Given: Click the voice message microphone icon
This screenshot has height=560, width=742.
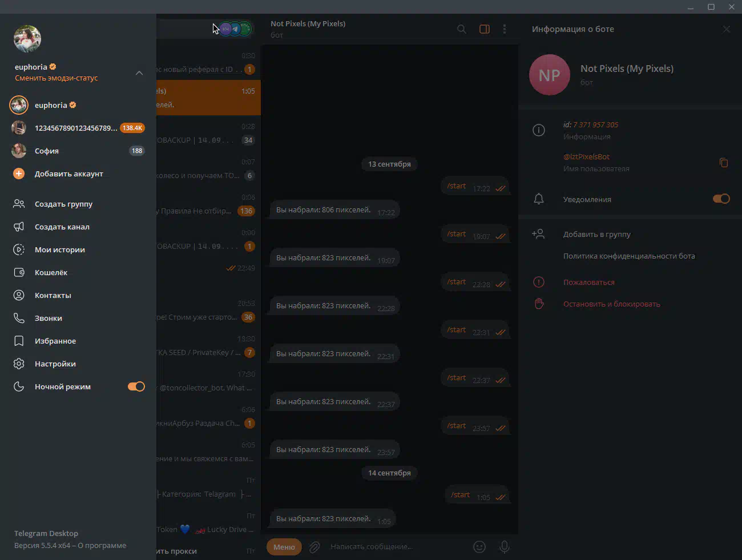Looking at the screenshot, I should pyautogui.click(x=505, y=547).
